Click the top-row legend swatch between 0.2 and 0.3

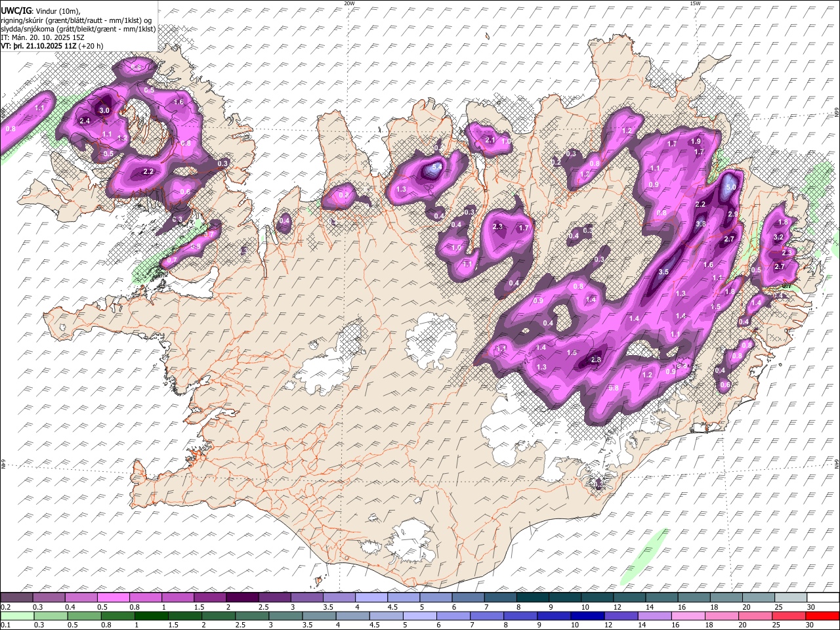(x=16, y=597)
